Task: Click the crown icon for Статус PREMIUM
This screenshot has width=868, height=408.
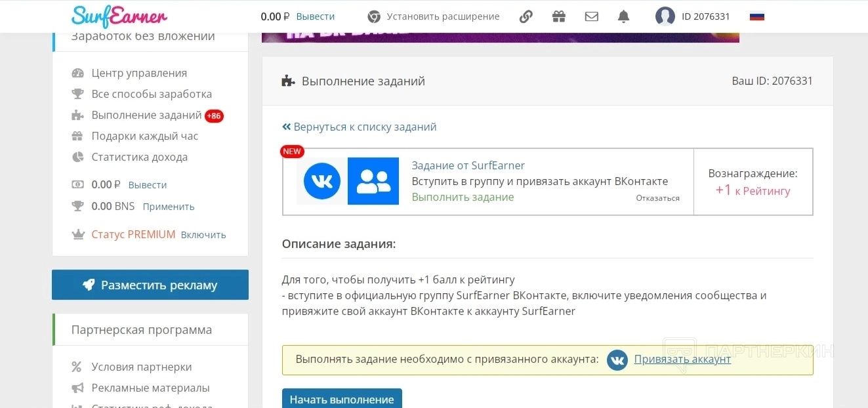Action: click(78, 235)
